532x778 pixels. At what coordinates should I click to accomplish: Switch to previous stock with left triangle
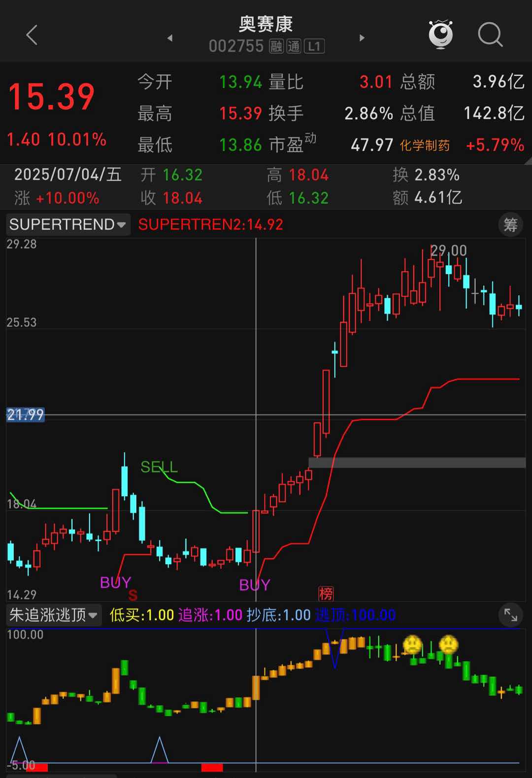point(170,38)
